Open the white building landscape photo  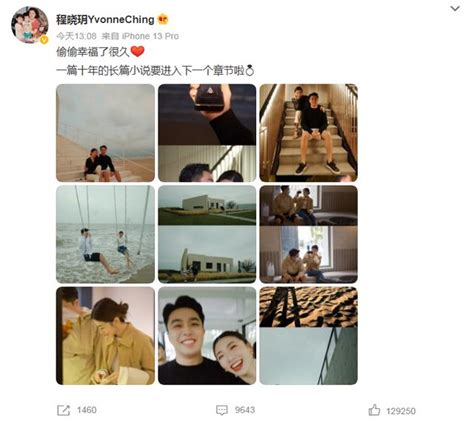point(207,234)
